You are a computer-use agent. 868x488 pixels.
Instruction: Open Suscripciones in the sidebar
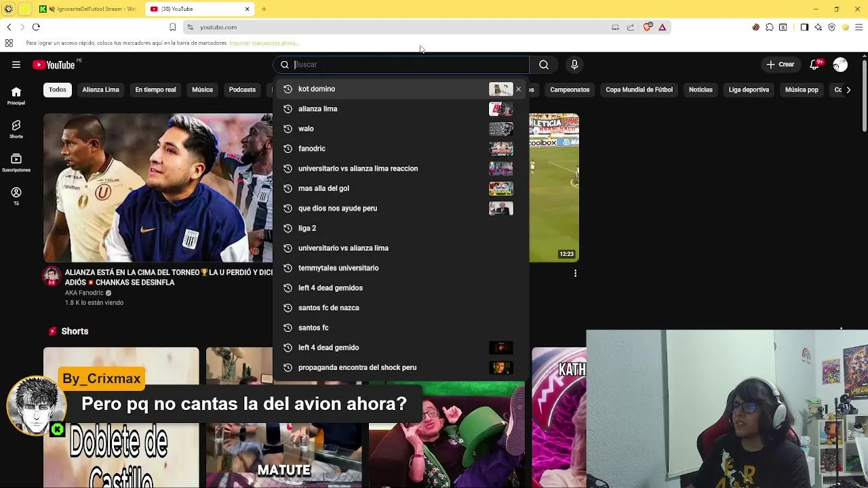(x=16, y=163)
